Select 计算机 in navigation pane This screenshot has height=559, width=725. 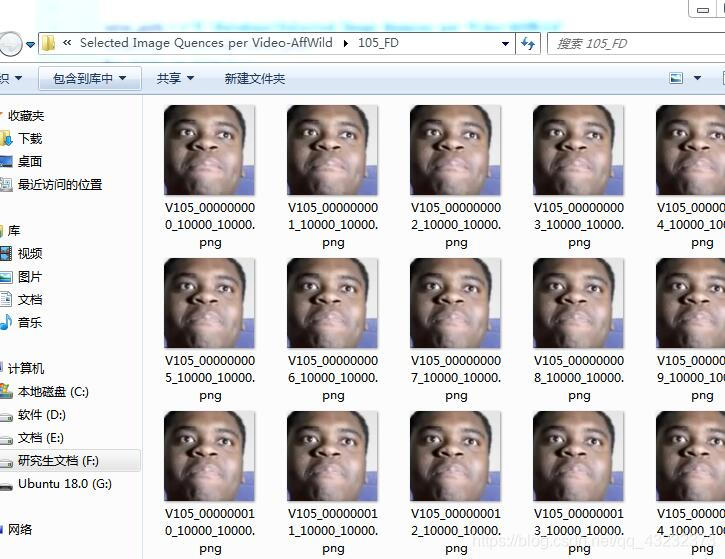click(x=26, y=369)
